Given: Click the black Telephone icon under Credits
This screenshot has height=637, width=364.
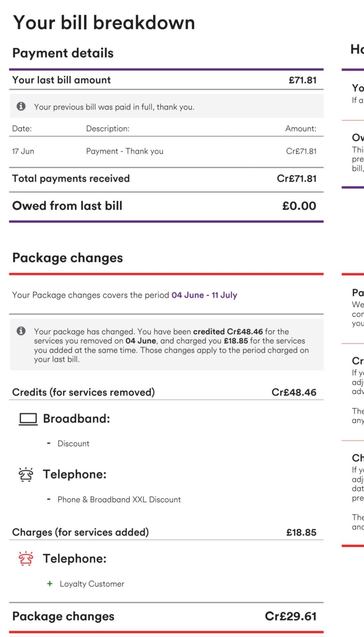Looking at the screenshot, I should point(26,474).
